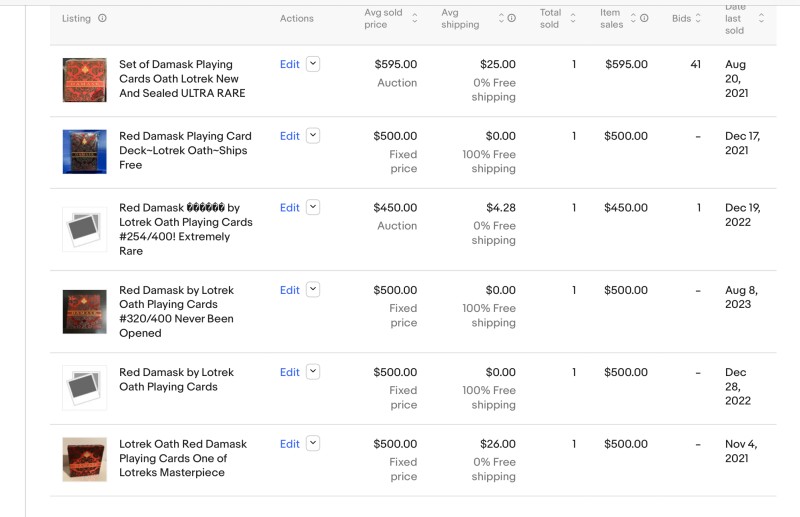Viewport: 800px width, 517px height.
Task: Click placeholder image for #254/400 listing
Action: [x=84, y=229]
